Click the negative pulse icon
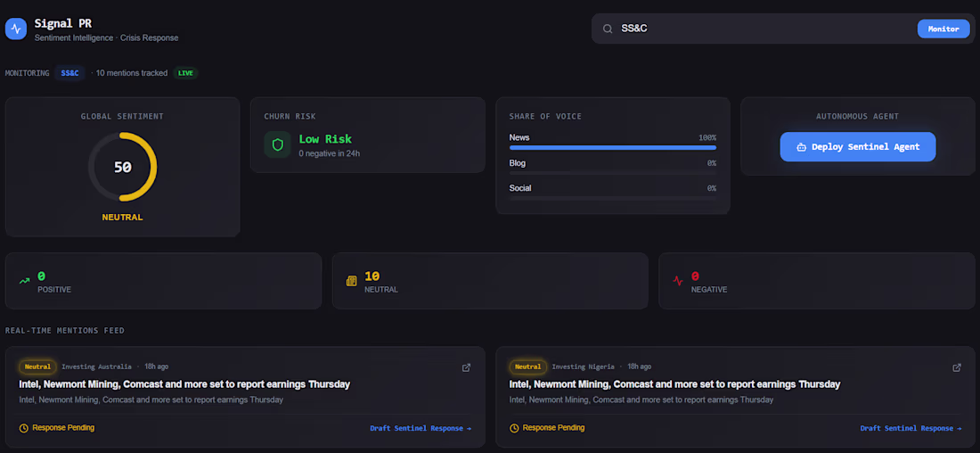Screen dimensions: 980x453 point(678,281)
